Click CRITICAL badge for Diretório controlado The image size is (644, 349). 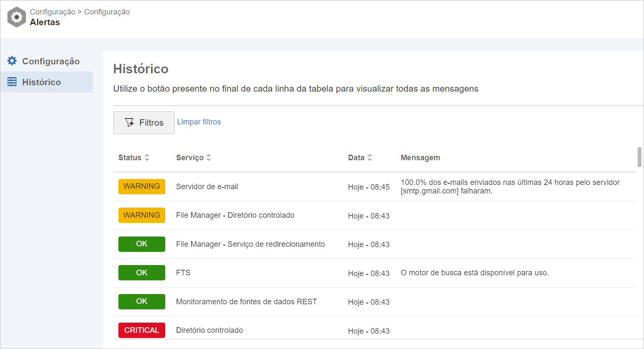pos(142,330)
